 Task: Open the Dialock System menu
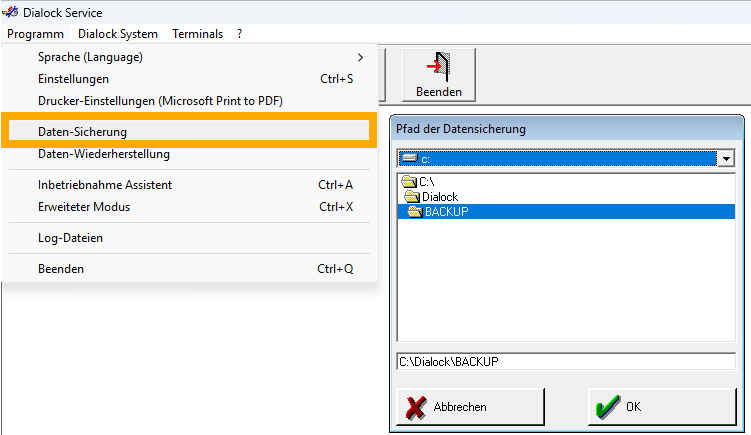(118, 33)
